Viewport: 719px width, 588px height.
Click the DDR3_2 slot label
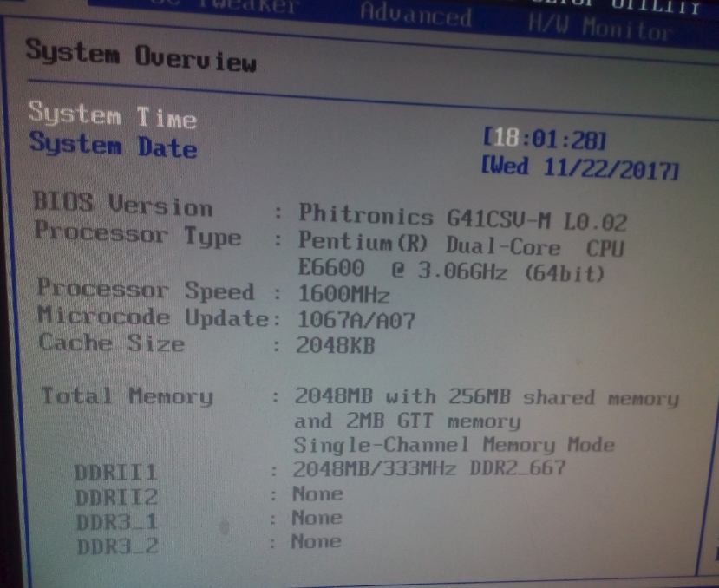[118, 546]
